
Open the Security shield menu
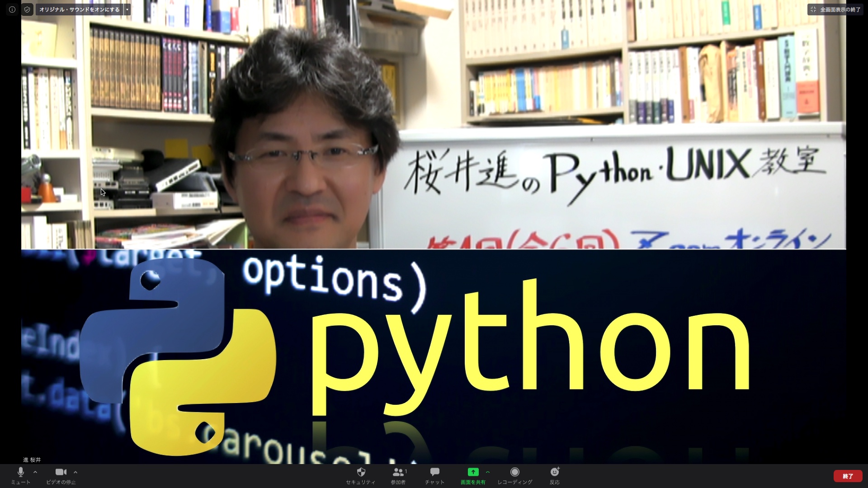coord(361,476)
